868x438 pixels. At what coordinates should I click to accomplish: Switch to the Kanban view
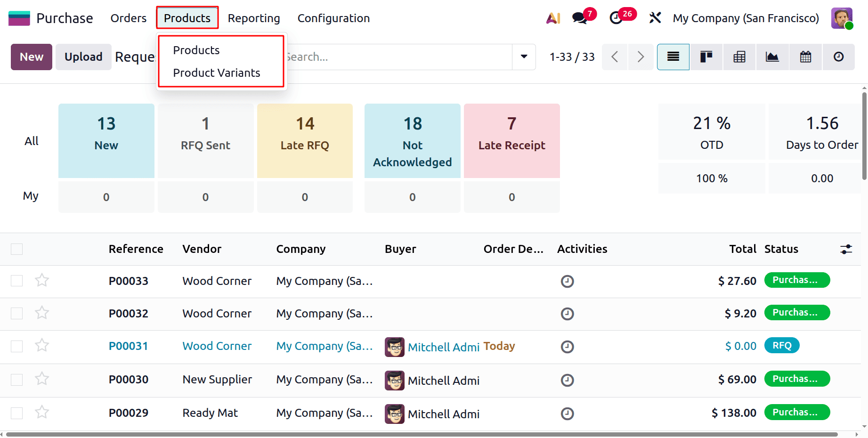[x=706, y=57]
